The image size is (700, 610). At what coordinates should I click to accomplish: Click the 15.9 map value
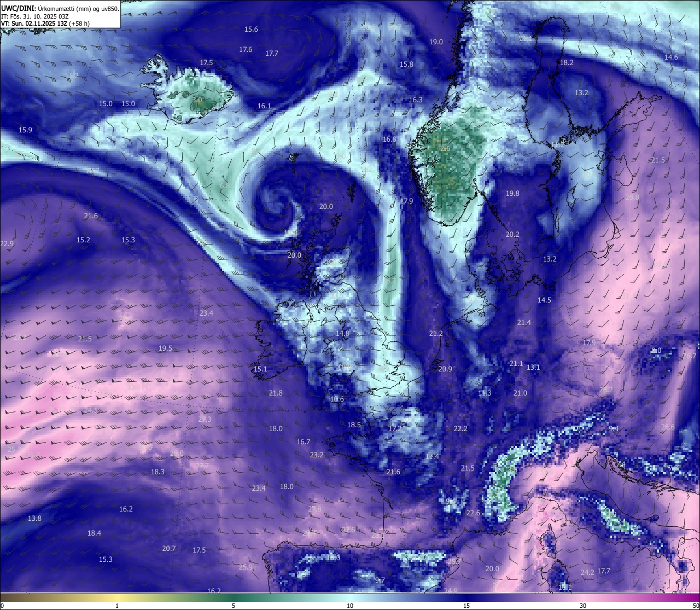point(25,130)
